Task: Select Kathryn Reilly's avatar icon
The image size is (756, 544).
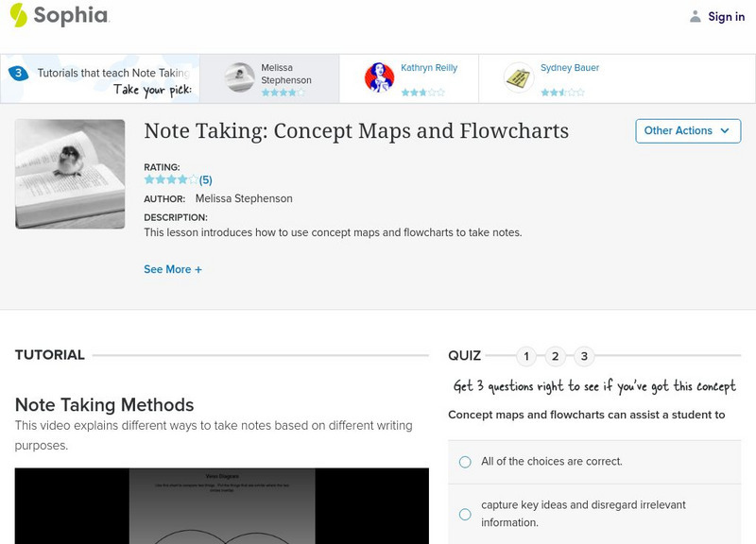Action: pos(379,77)
